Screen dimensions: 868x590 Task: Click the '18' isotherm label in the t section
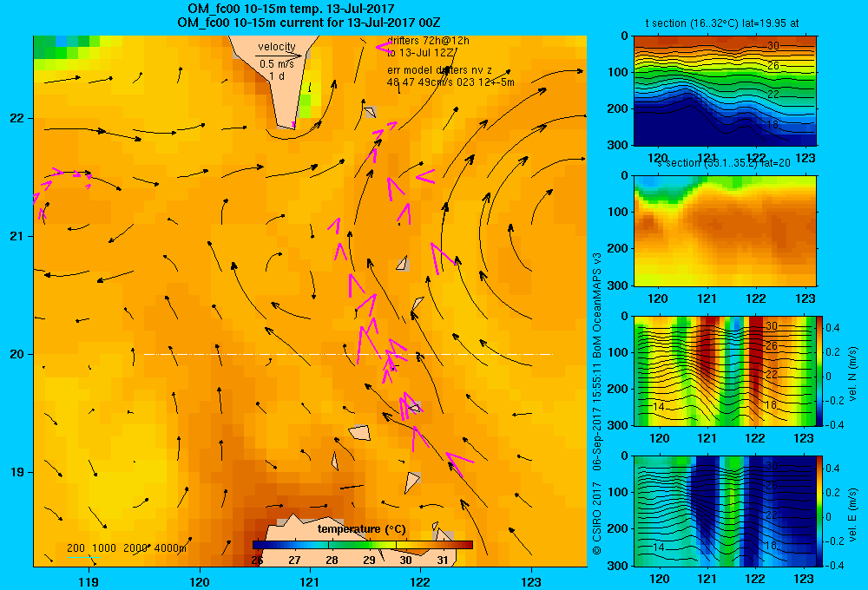click(x=773, y=125)
